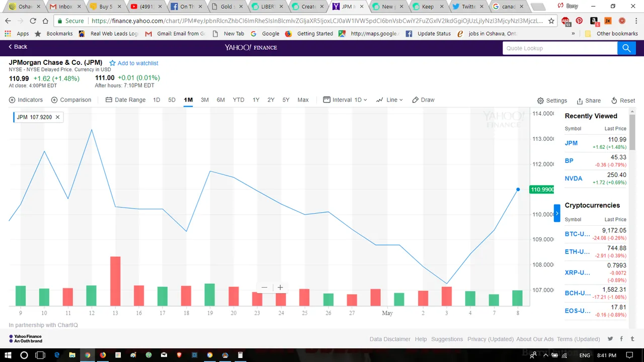Add a Comparison symbol
This screenshot has width=644, height=362.
pos(71,100)
